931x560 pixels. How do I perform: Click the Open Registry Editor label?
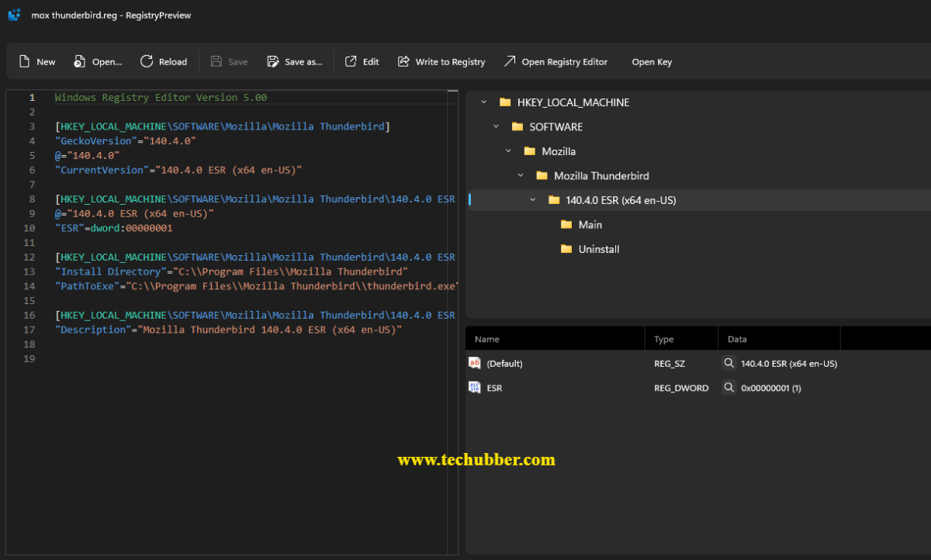click(x=565, y=62)
